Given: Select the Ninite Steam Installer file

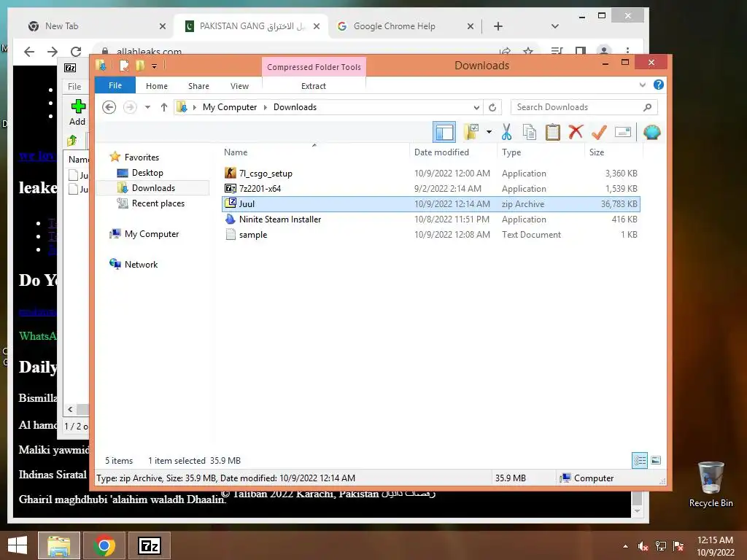Looking at the screenshot, I should [431, 219].
